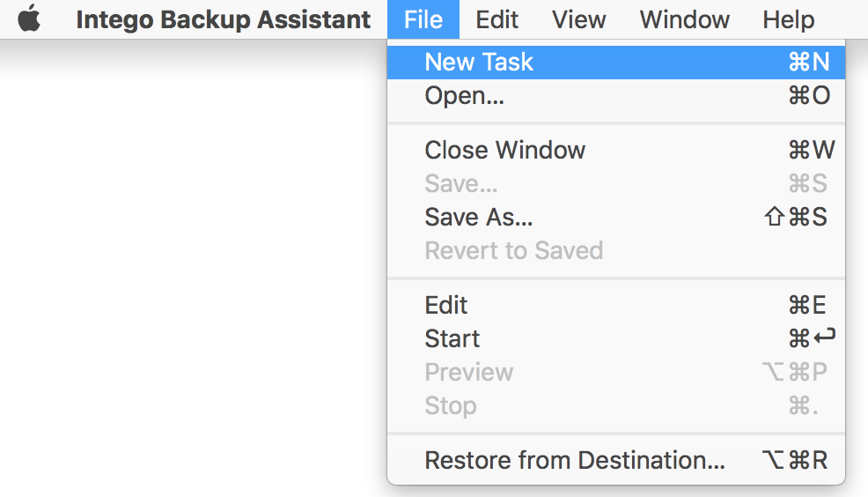Click the greyed-out Save... item
Screen dimensions: 868x497
pyautogui.click(x=616, y=183)
